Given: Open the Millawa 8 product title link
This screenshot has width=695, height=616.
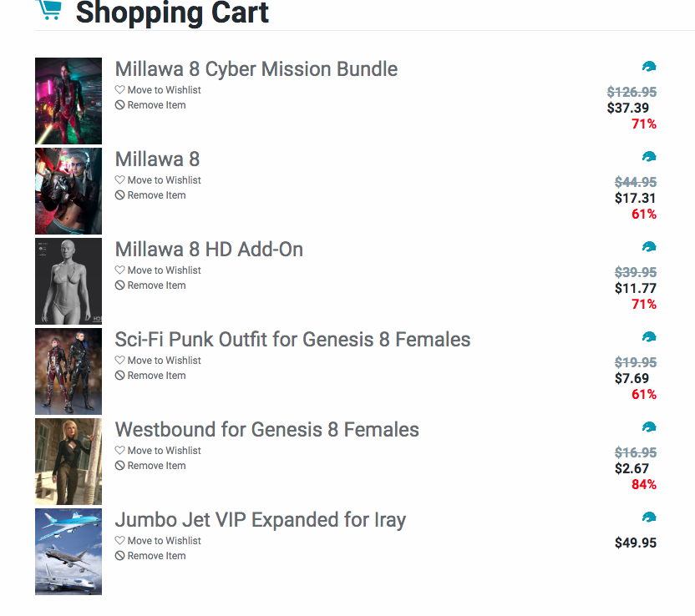Looking at the screenshot, I should 157,159.
